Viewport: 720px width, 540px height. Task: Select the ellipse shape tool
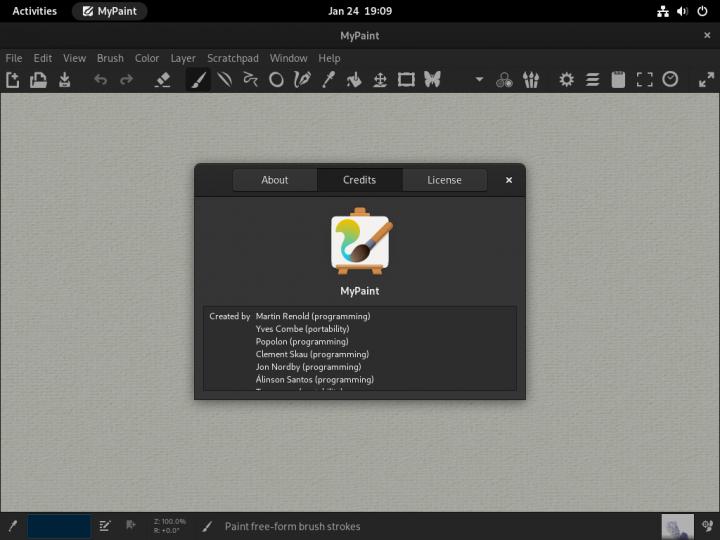click(276, 80)
